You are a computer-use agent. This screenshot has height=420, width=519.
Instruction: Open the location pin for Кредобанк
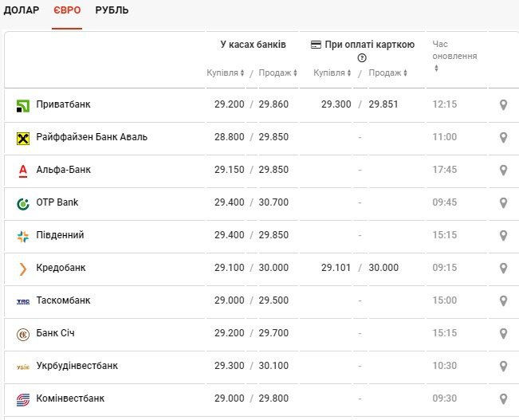pos(503,268)
